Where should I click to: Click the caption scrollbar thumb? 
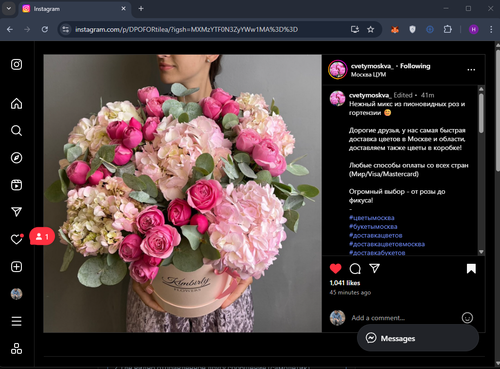coord(481,113)
